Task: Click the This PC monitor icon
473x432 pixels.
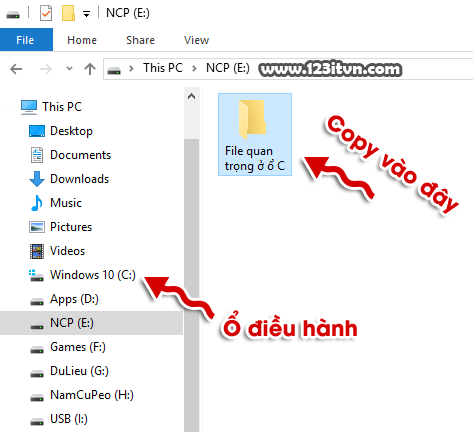Action: point(29,107)
